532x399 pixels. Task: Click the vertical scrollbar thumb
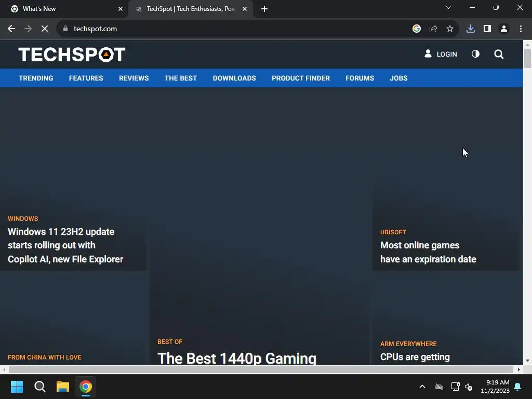[527, 58]
